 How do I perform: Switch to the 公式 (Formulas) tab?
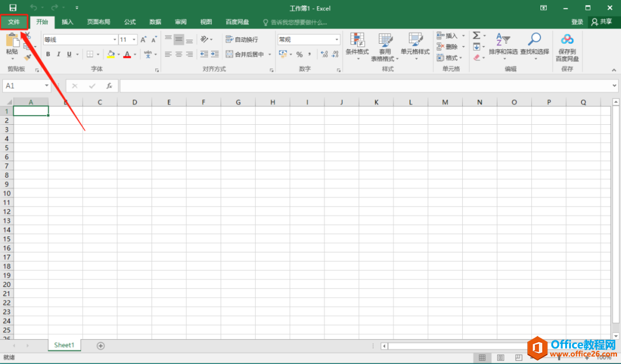pos(130,22)
